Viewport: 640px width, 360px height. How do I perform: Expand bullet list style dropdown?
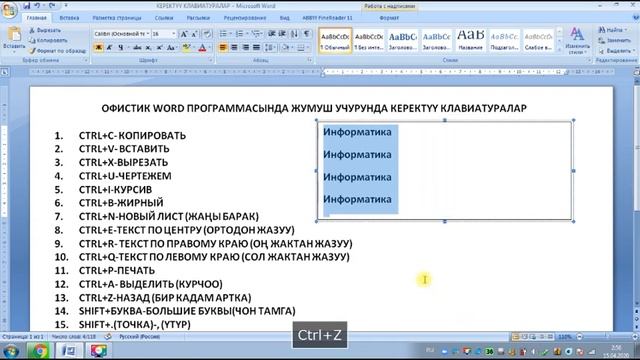point(231,34)
